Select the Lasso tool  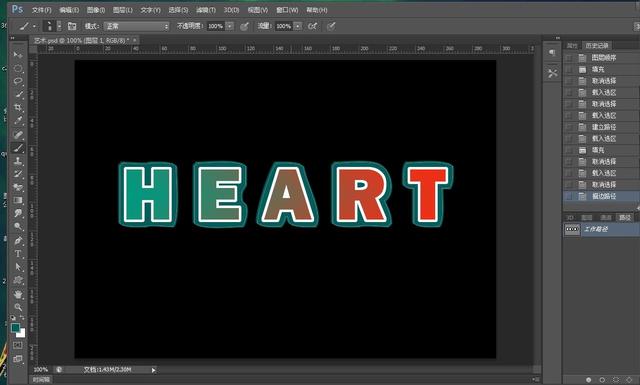(x=18, y=81)
